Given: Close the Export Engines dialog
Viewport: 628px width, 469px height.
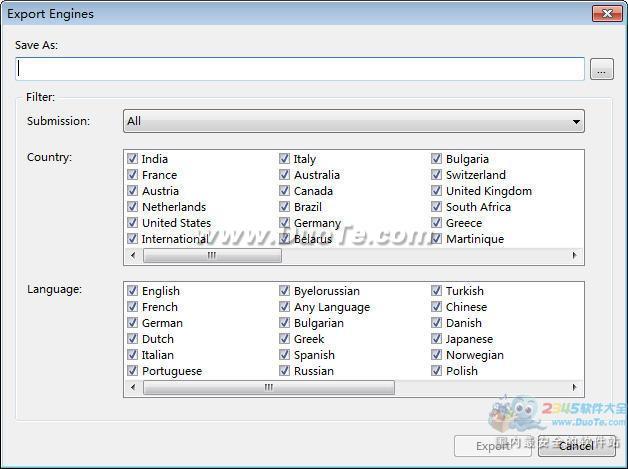Looking at the screenshot, I should click(606, 14).
